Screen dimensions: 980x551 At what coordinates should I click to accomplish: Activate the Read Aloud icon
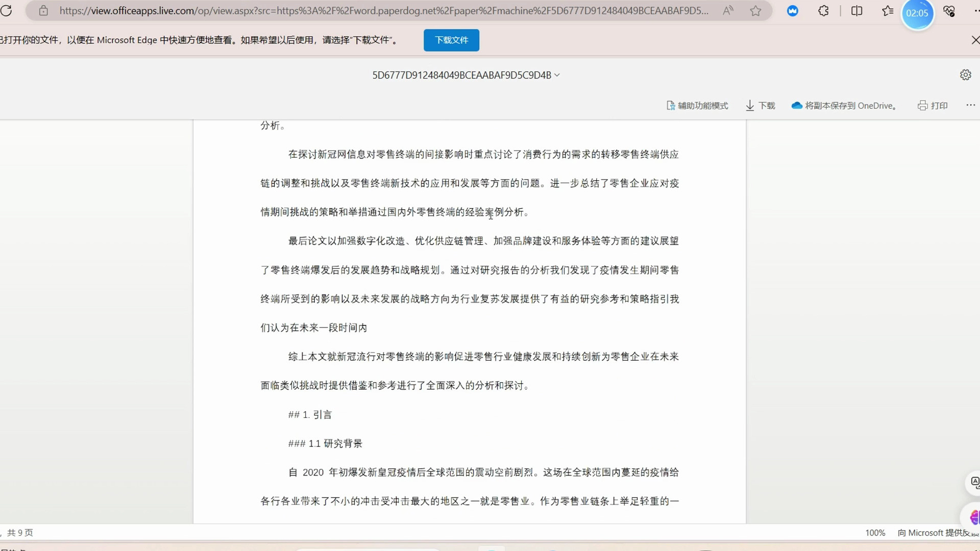pyautogui.click(x=728, y=11)
